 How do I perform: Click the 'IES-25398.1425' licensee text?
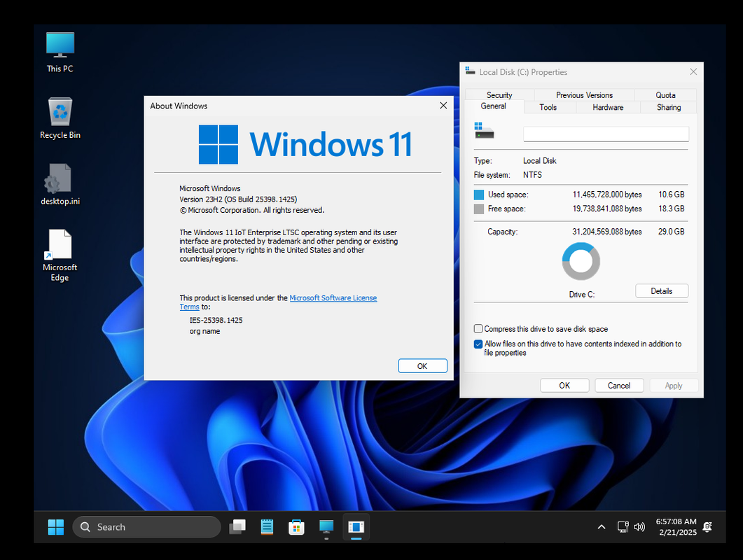tap(216, 321)
